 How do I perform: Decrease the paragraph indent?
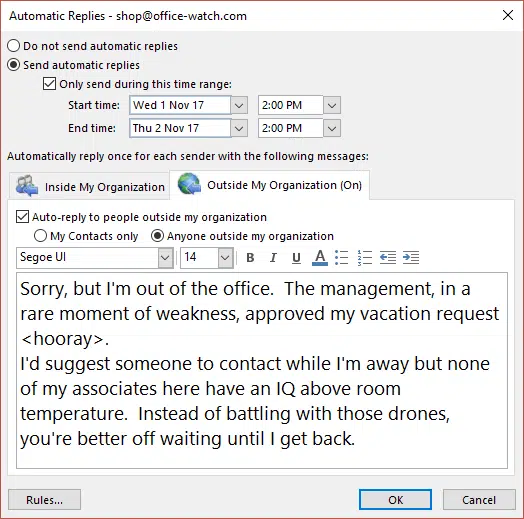click(388, 258)
